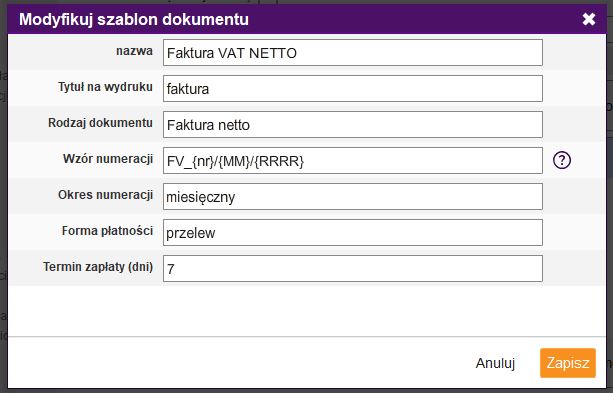
Task: Click the Forma płatności label
Action: 107,231
